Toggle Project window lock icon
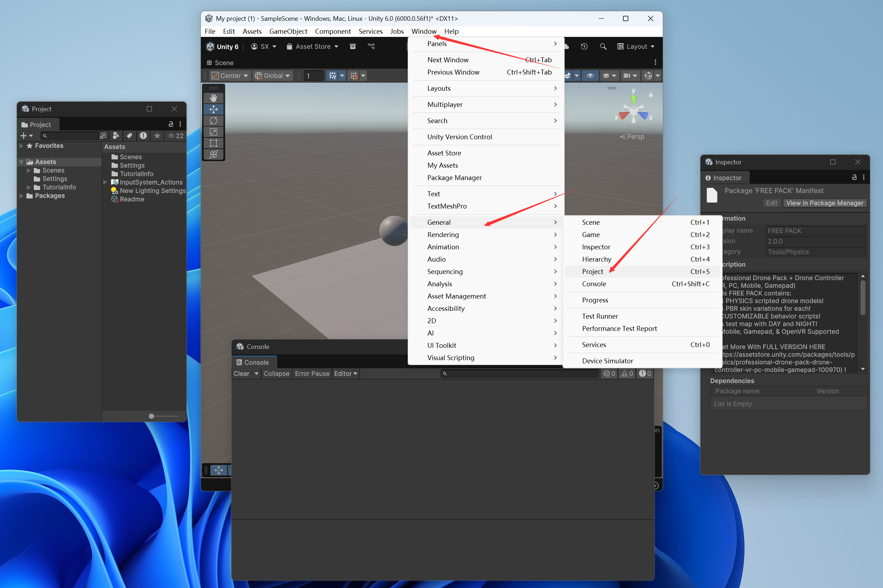Image resolution: width=883 pixels, height=588 pixels. coord(171,124)
